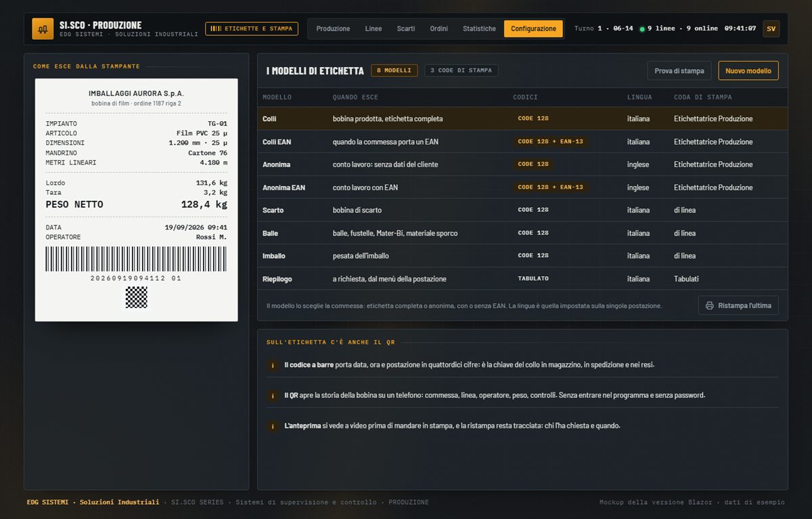Select the Colli EAN model row

pyautogui.click(x=522, y=141)
